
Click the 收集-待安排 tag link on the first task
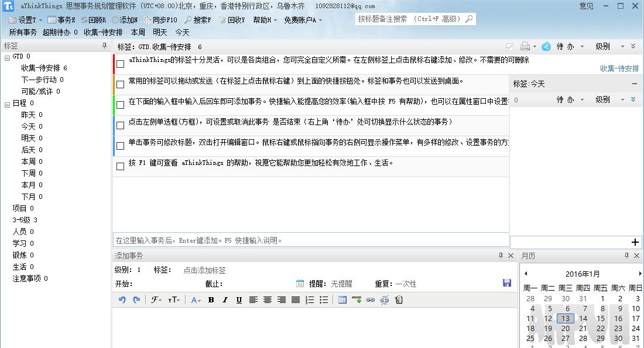point(619,68)
